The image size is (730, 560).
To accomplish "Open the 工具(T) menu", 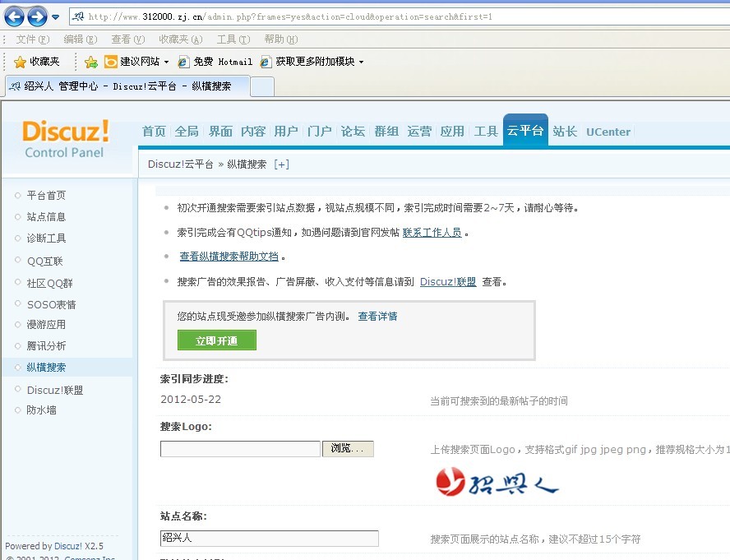I will click(233, 39).
